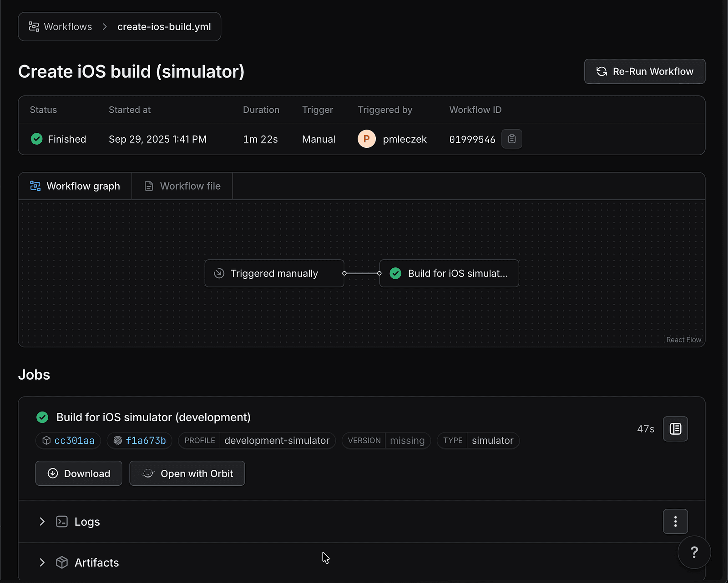Go to Workflows in the breadcrumb
The height and width of the screenshot is (583, 728).
(68, 27)
